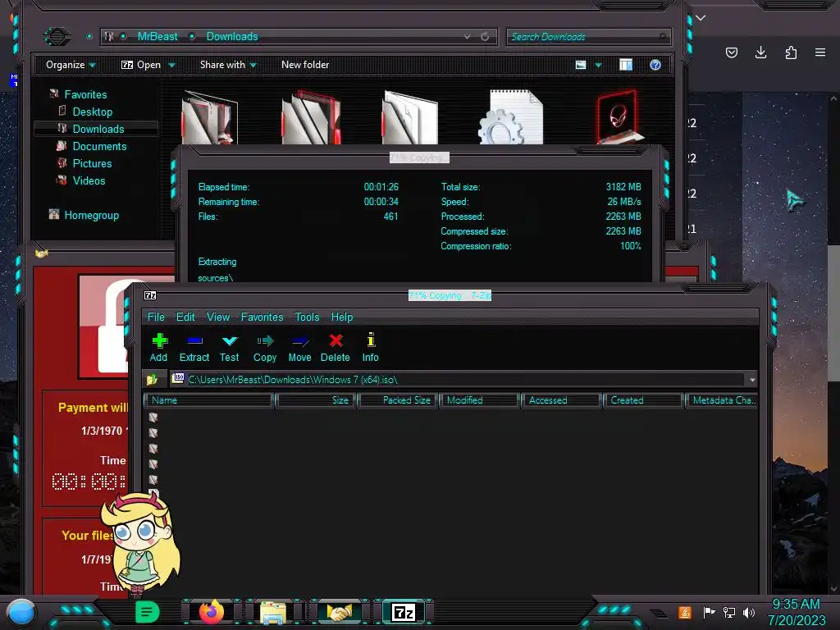Click the 7z taskbar button
The width and height of the screenshot is (840, 630).
404,612
